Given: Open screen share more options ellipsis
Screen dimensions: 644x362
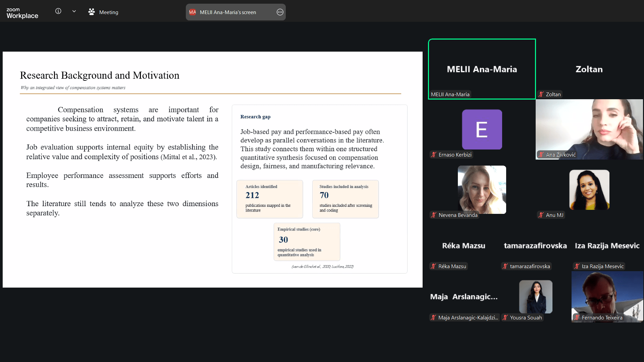Looking at the screenshot, I should pyautogui.click(x=280, y=12).
